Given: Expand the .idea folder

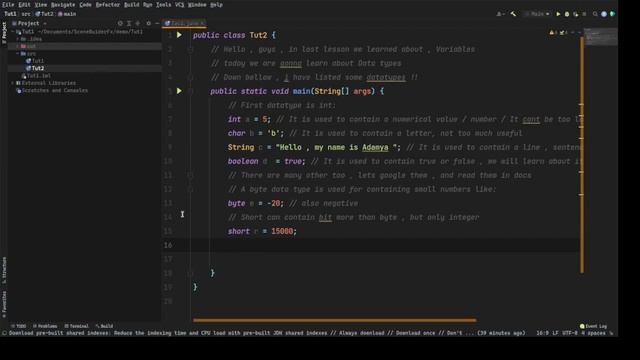Looking at the screenshot, I should 18,39.
